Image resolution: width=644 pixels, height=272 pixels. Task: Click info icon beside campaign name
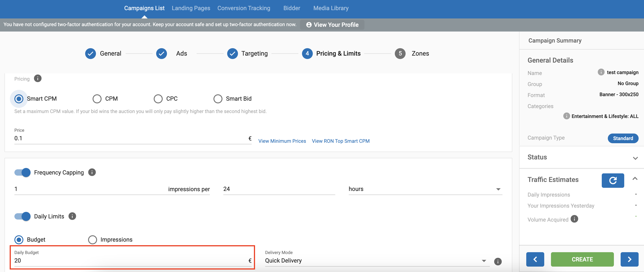601,72
